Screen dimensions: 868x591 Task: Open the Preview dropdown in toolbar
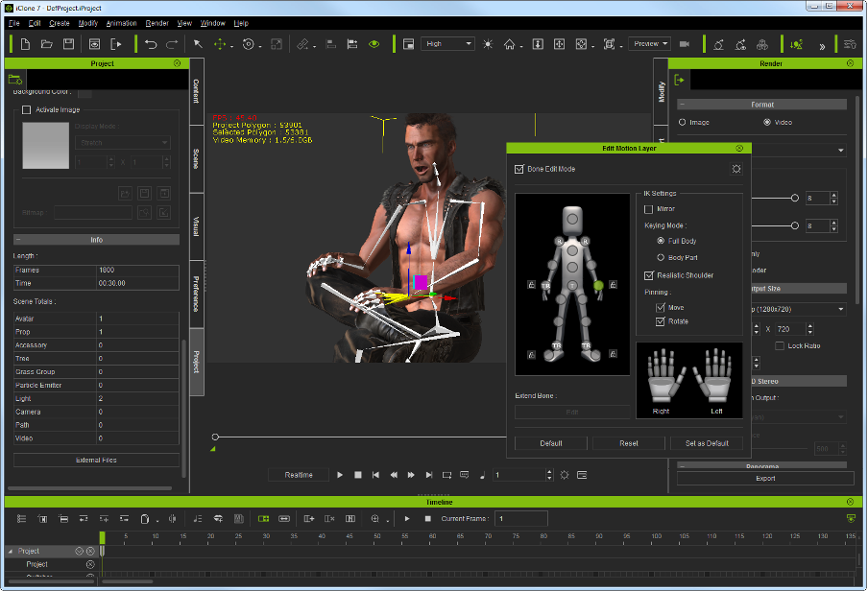pyautogui.click(x=649, y=44)
